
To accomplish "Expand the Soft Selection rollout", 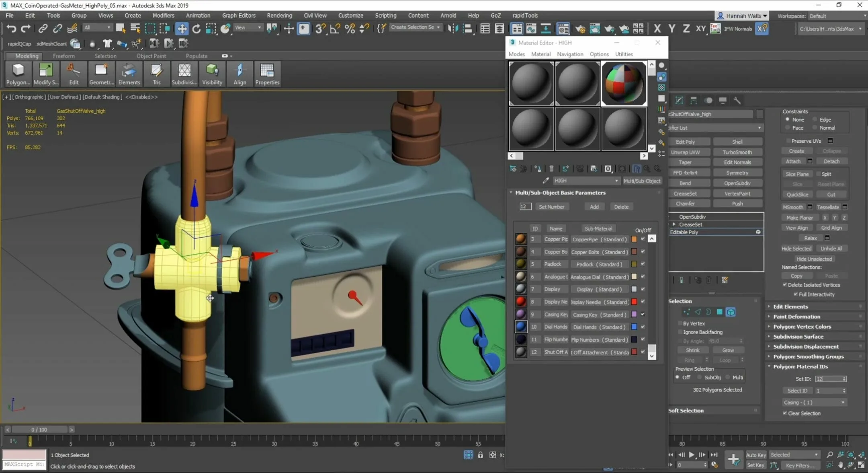I will (686, 410).
